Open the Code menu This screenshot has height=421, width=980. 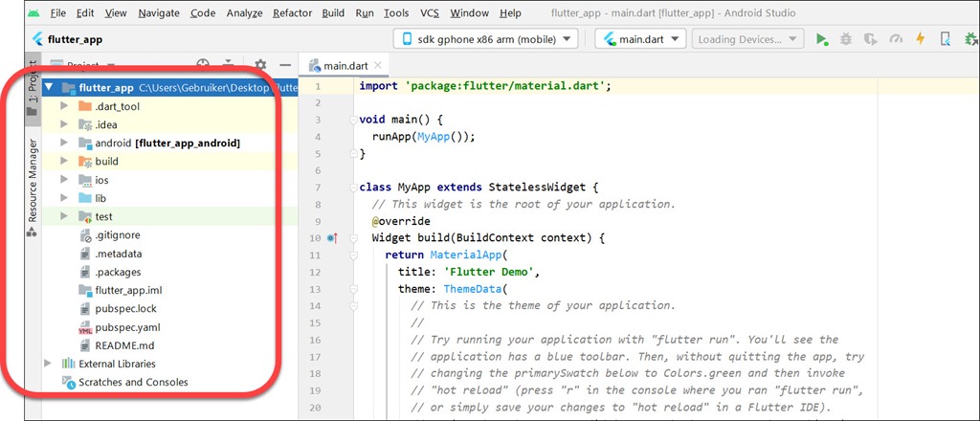click(203, 13)
